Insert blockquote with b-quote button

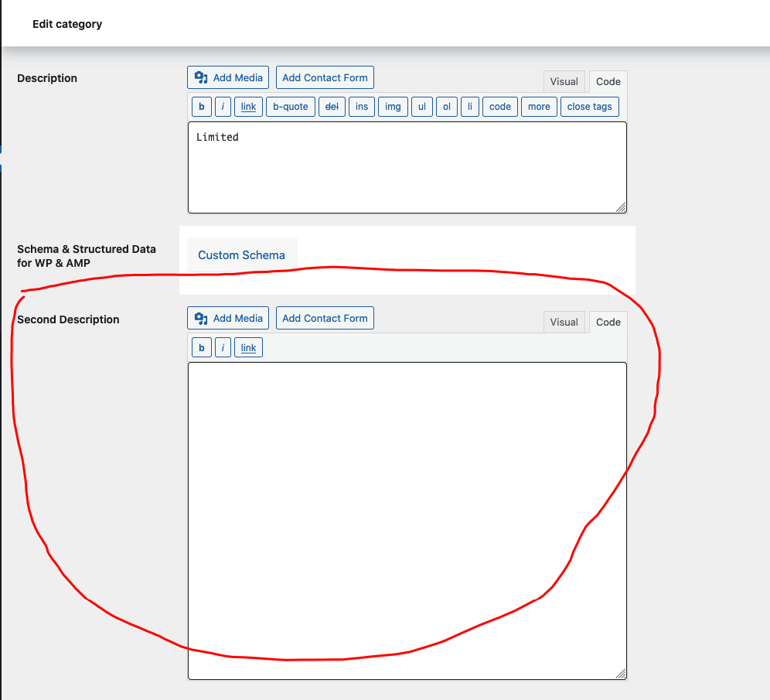click(x=290, y=107)
